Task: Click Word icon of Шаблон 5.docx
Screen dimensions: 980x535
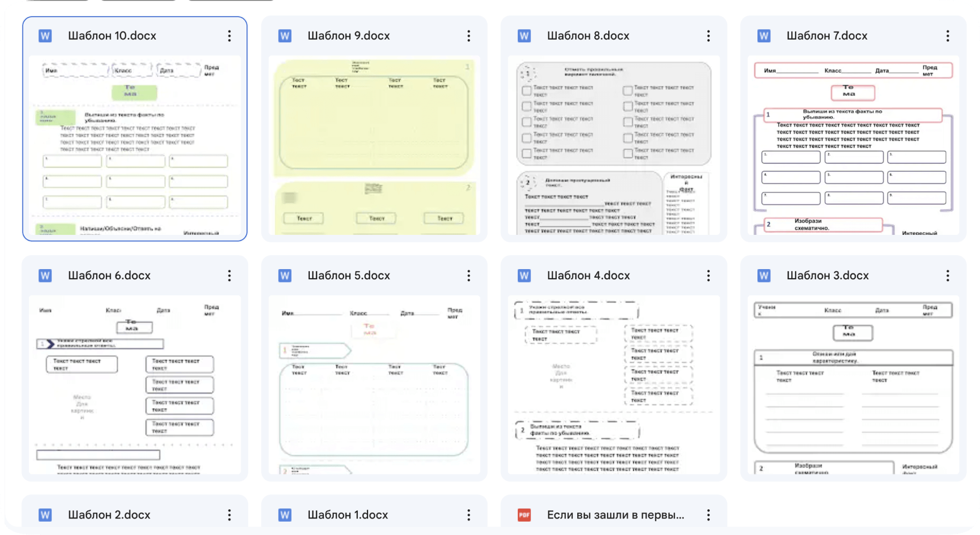Action: (x=285, y=276)
